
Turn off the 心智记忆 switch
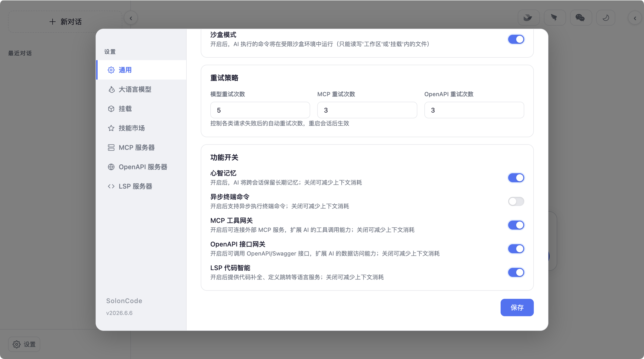[516, 178]
